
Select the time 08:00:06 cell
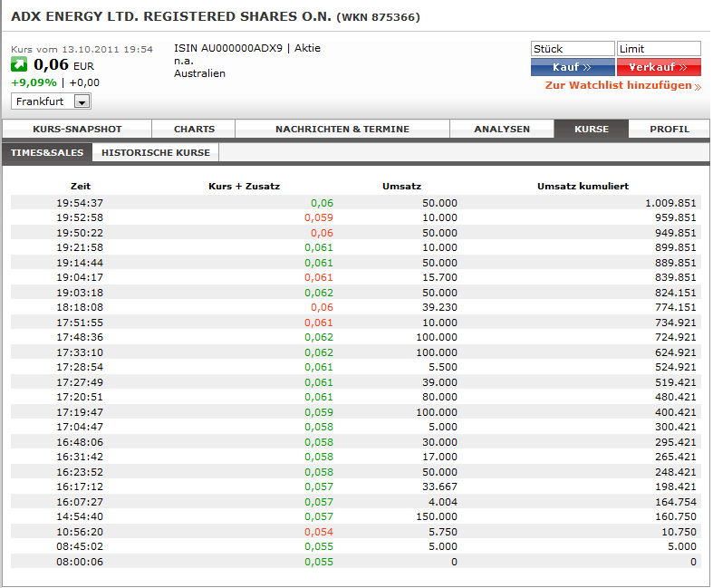80,562
